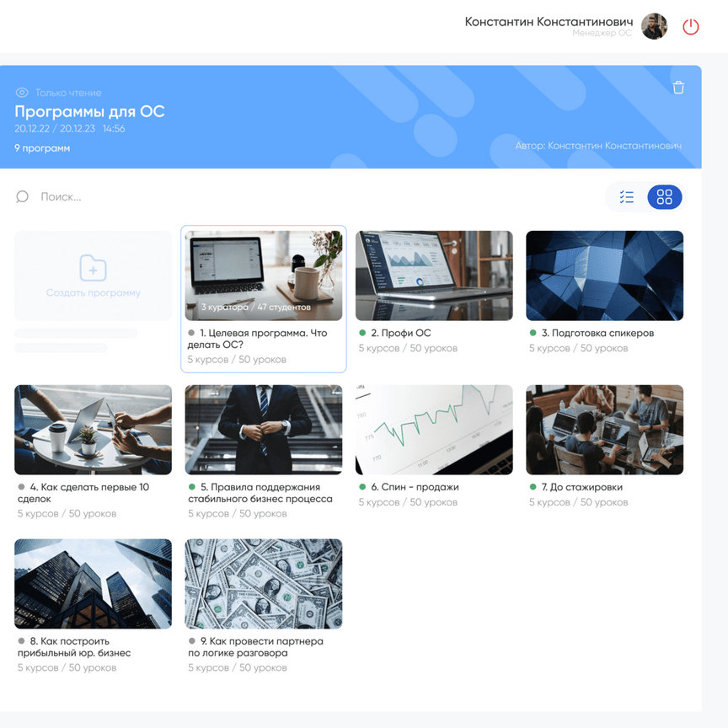Click title 1. Целевая программа. Что делать ОС?
This screenshot has width=728, height=728.
coord(258,339)
